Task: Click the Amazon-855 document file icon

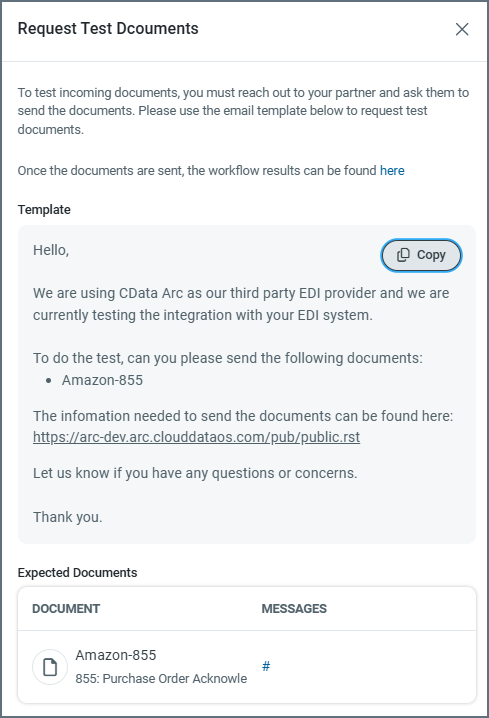Action: [x=50, y=667]
